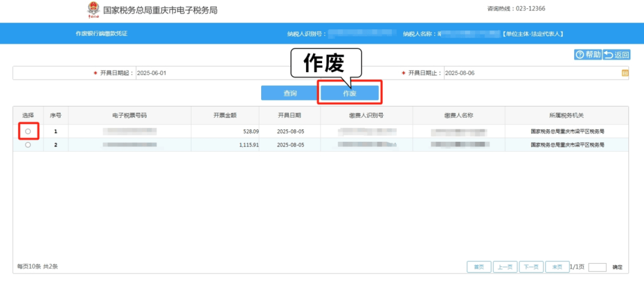Select the radio button for row 2

[x=28, y=145]
